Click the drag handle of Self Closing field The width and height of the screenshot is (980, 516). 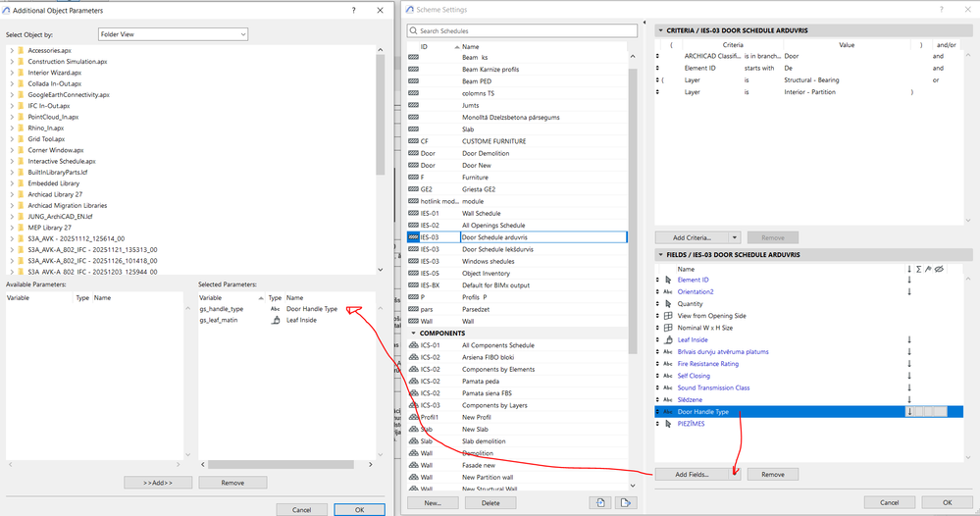tap(657, 376)
